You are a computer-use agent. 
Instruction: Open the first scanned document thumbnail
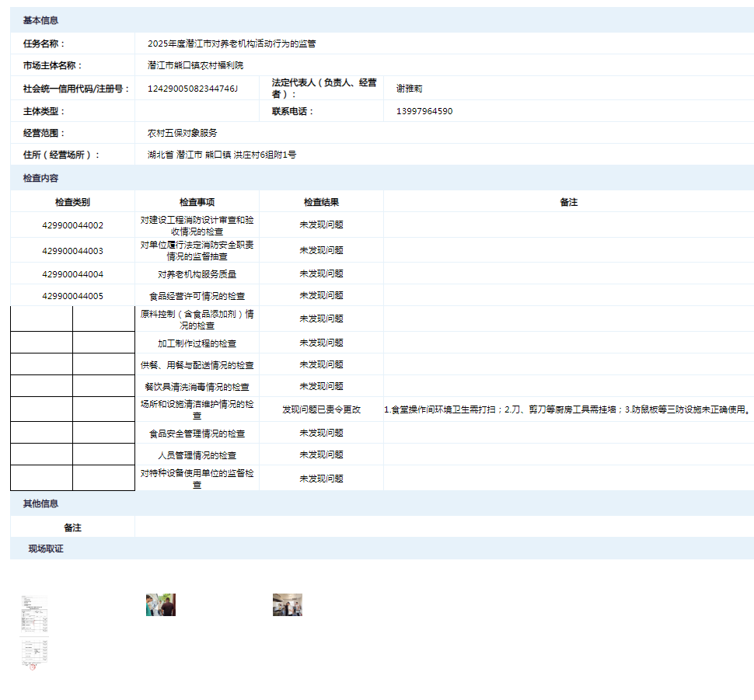[34, 613]
